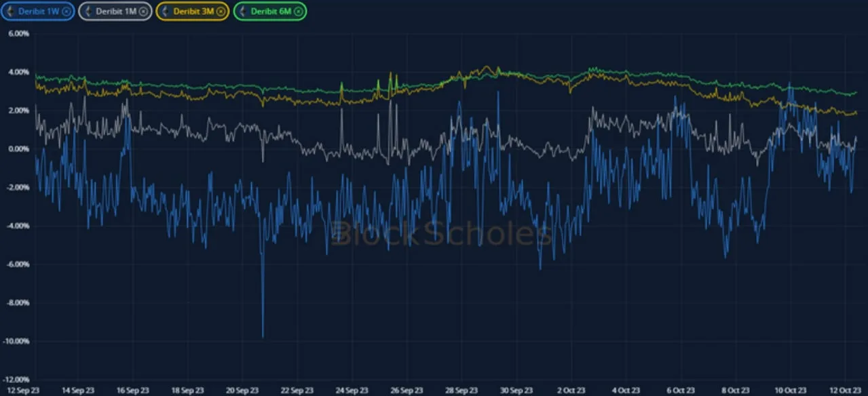
Task: Click the 24 Sep 23 date label
Action: point(352,391)
